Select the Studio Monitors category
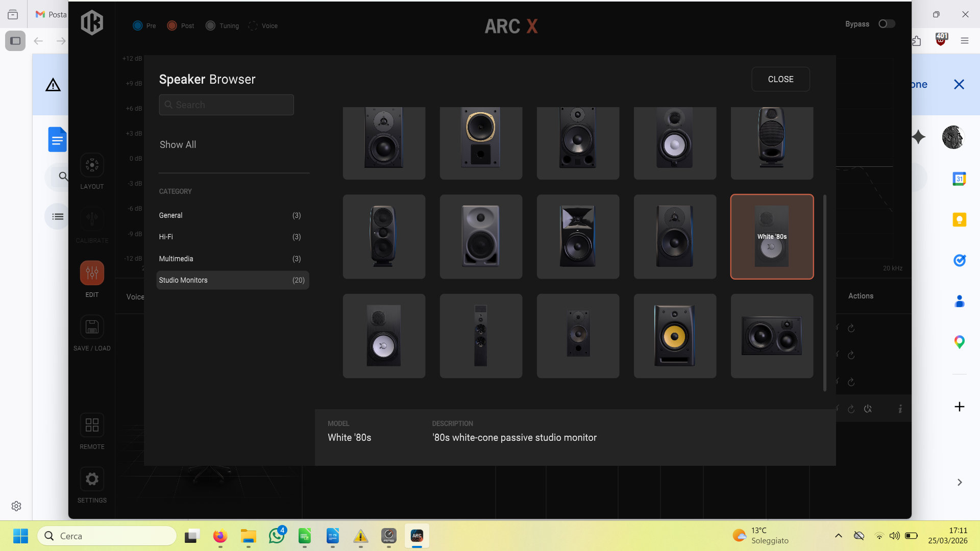Image resolution: width=980 pixels, height=551 pixels. (232, 280)
